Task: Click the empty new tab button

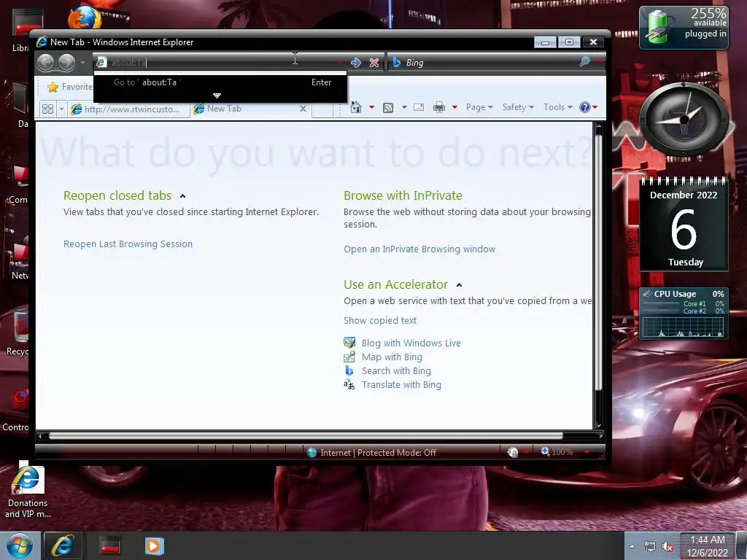Action: pos(322,109)
